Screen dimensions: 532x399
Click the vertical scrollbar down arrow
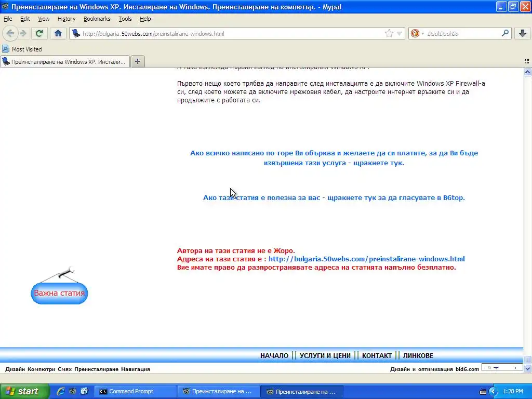[527, 368]
